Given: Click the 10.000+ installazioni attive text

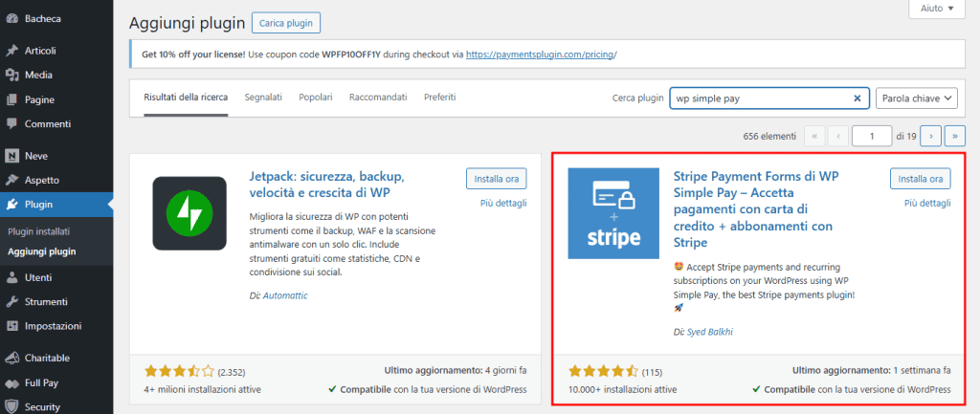Looking at the screenshot, I should tap(622, 390).
